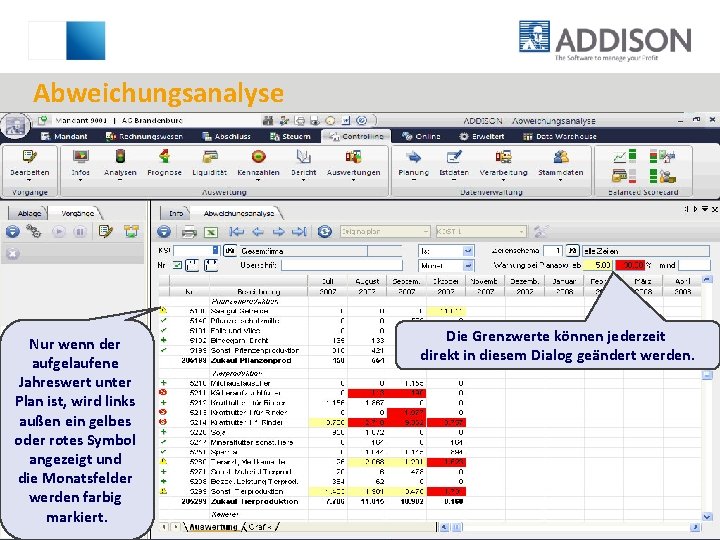The width and height of the screenshot is (720, 540).
Task: Switch to the Data Warehouse ribbon tab
Action: point(560,136)
